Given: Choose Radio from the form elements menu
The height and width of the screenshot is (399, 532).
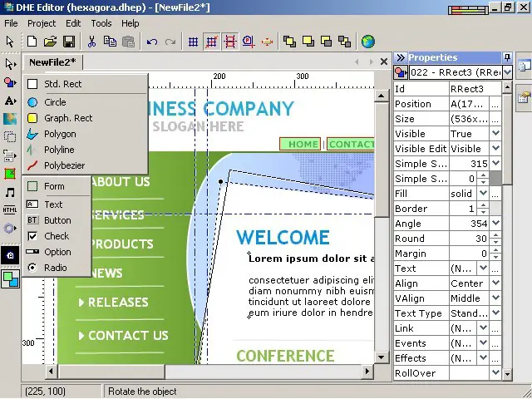Looking at the screenshot, I should tap(55, 268).
